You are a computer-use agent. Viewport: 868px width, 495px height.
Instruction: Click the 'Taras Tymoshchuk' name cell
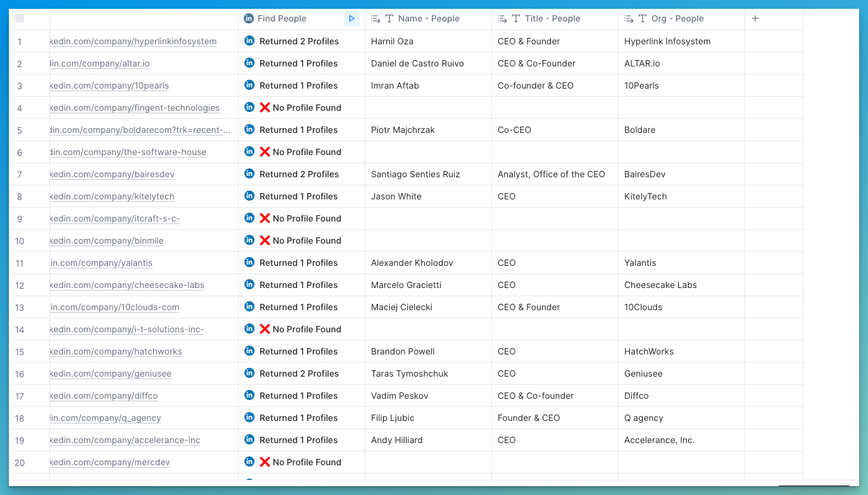[429, 373]
